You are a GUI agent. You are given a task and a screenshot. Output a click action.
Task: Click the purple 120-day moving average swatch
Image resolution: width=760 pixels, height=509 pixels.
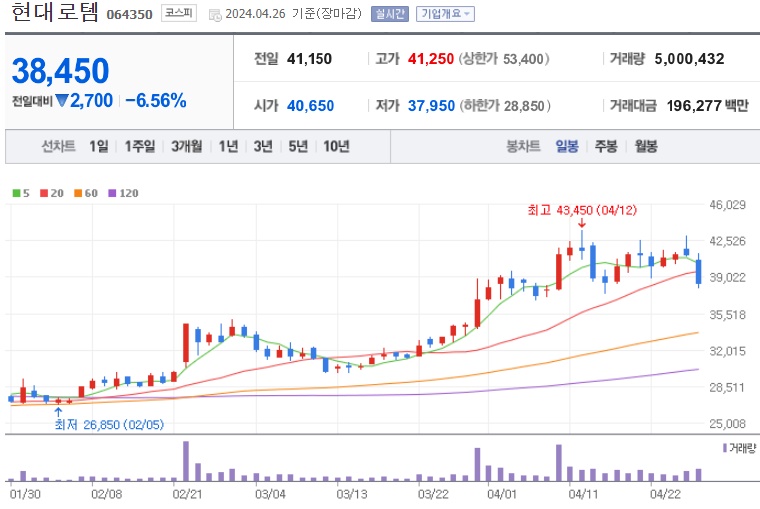coord(112,193)
